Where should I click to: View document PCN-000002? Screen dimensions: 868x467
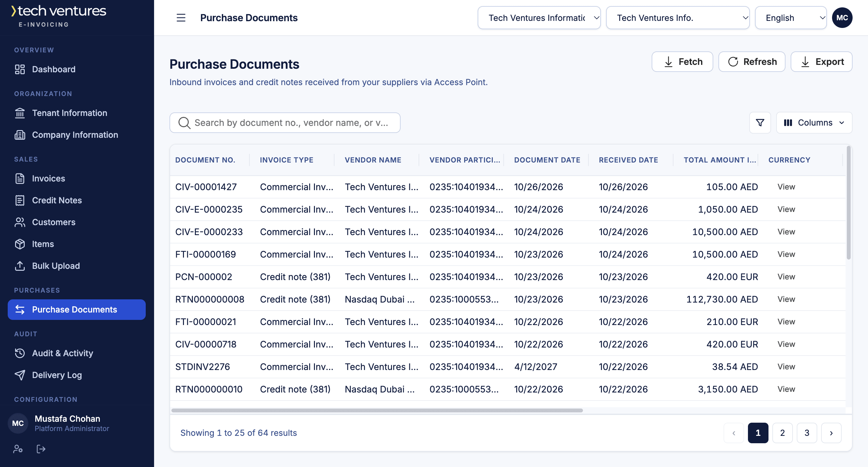click(786, 277)
